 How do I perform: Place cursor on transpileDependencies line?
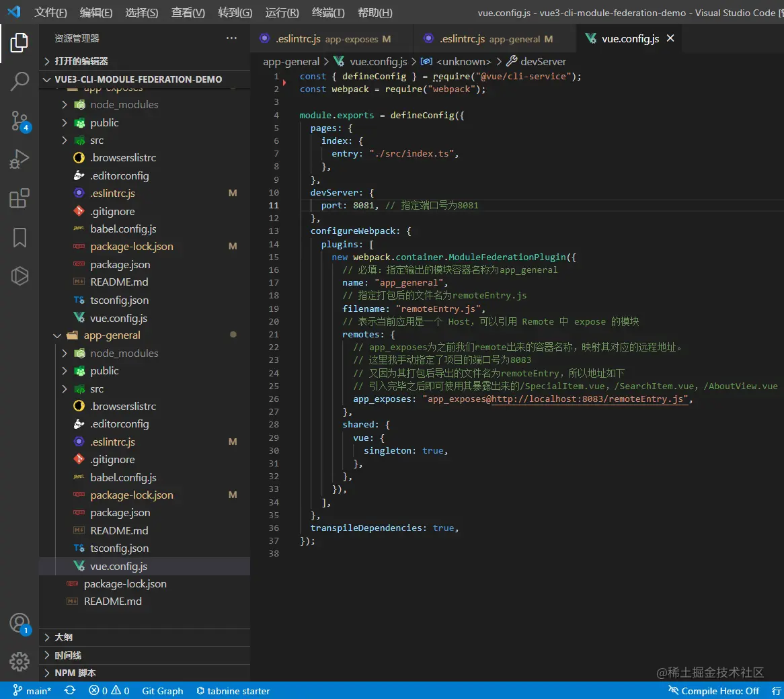click(385, 528)
